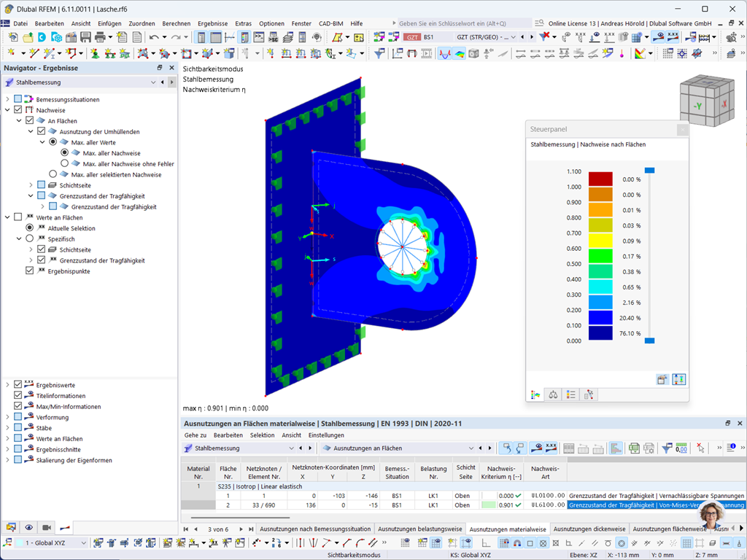Click the color scale options button in the Steuerpanel
Image resolution: width=747 pixels, height=560 pixels.
pyautogui.click(x=678, y=379)
